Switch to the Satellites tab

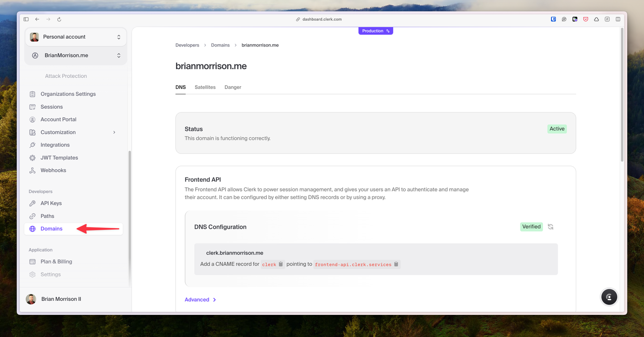click(205, 87)
